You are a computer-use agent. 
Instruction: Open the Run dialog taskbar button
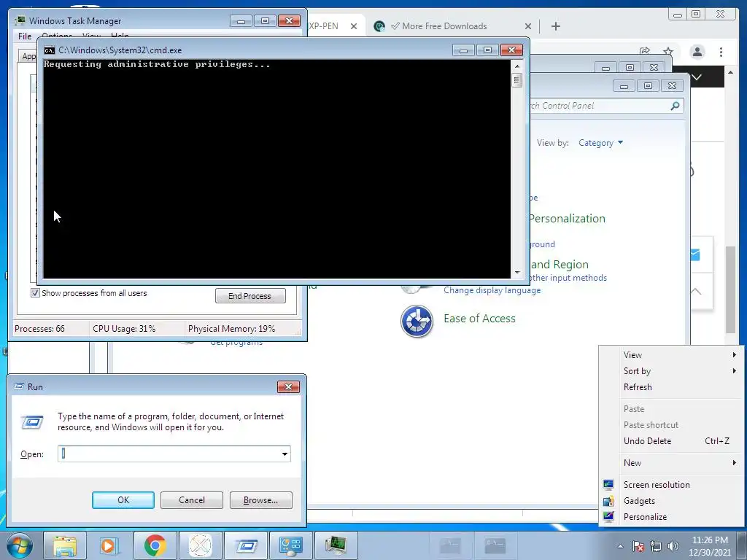[x=246, y=545]
